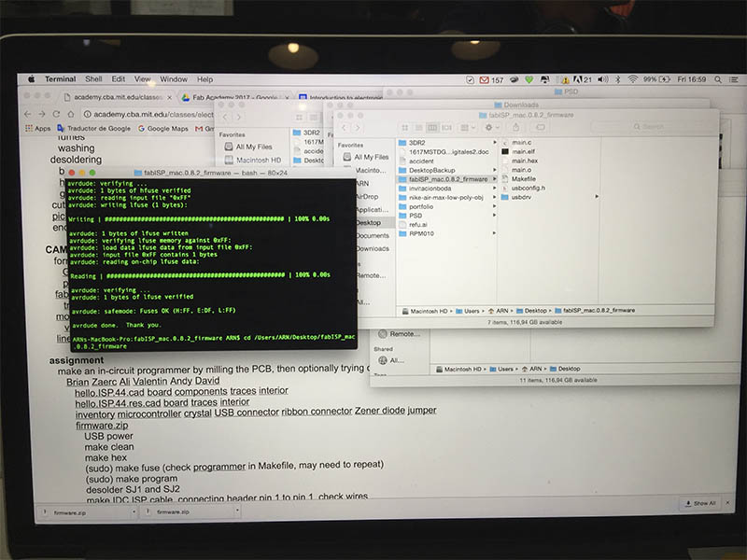Viewport: 747px width, 560px height.
Task: Expand the invitacionboda folder arrow
Action: (x=494, y=189)
